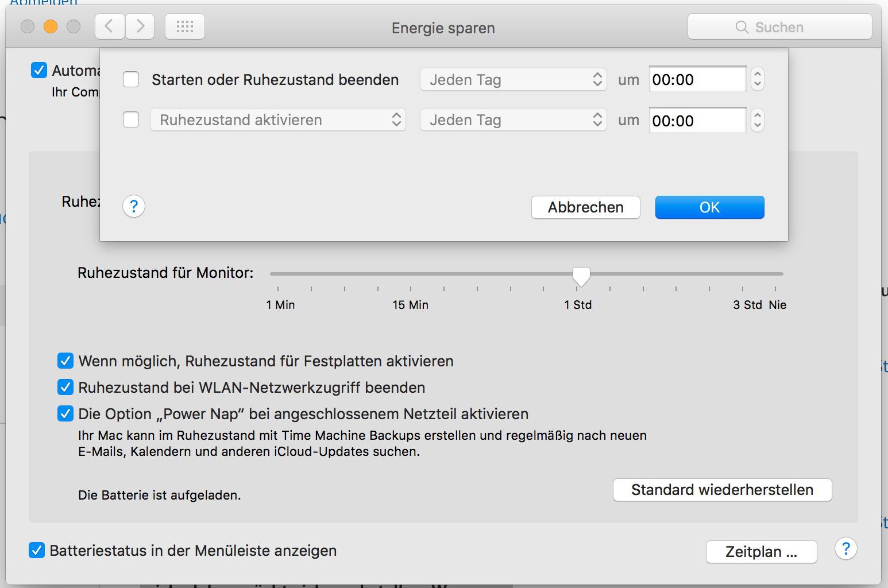888x588 pixels.
Task: Click the "Die Batterie ist aufgeladen." status text
Action: [x=160, y=495]
